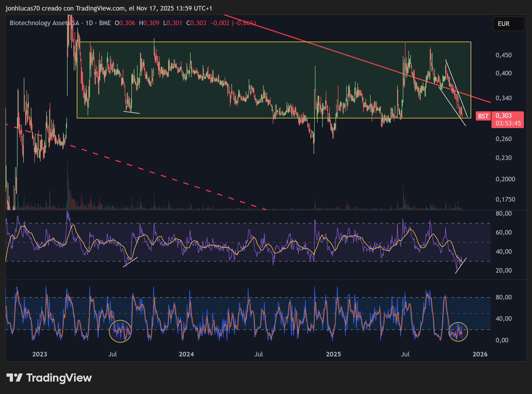Viewport: 532px width, 394px height.
Task: Click the BST symbol price tag
Action: 483,116
